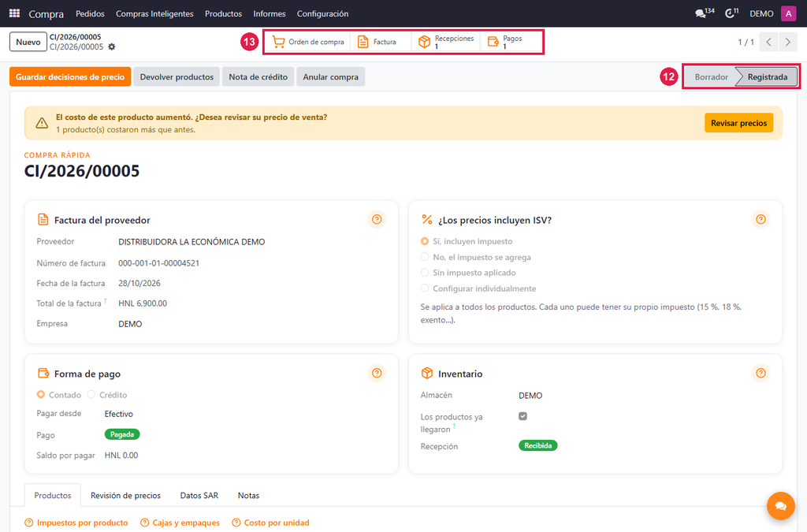Screen dimensions: 807x532
Task: Click the tooltip mark next to Total de la factura
Action: click(x=106, y=300)
